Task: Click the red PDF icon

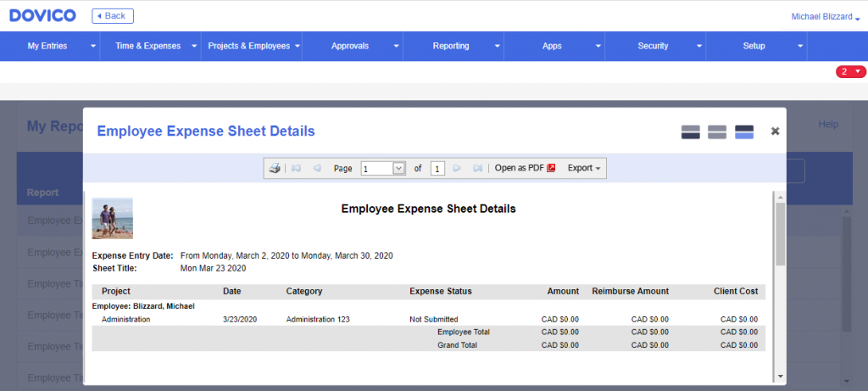Action: coord(551,169)
